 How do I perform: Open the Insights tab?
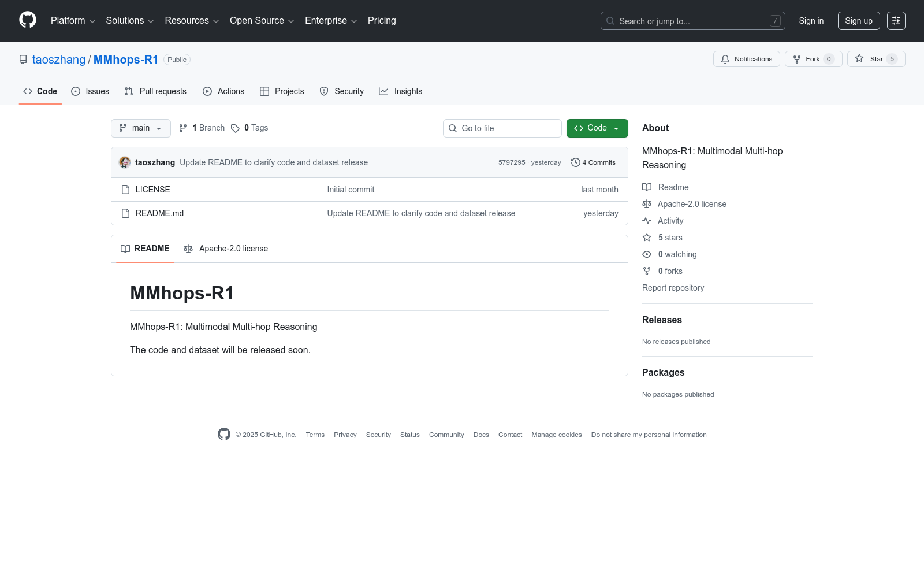tap(401, 91)
